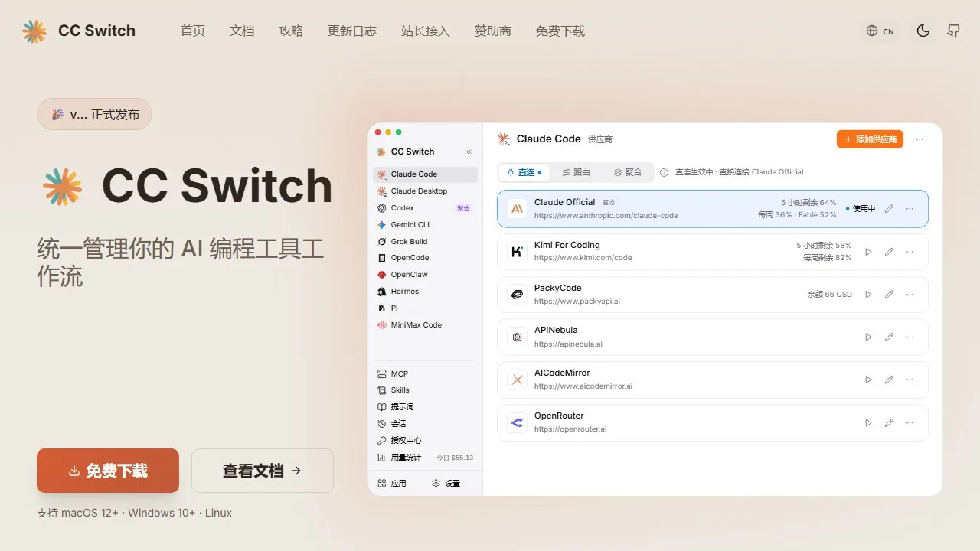Open the MCP section
The width and height of the screenshot is (980, 551).
(x=426, y=374)
